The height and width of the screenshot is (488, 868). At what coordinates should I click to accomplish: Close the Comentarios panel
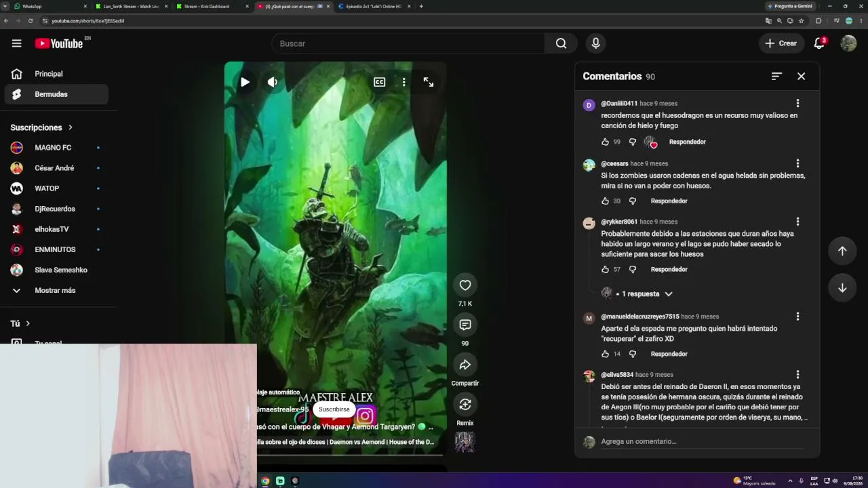tap(801, 77)
